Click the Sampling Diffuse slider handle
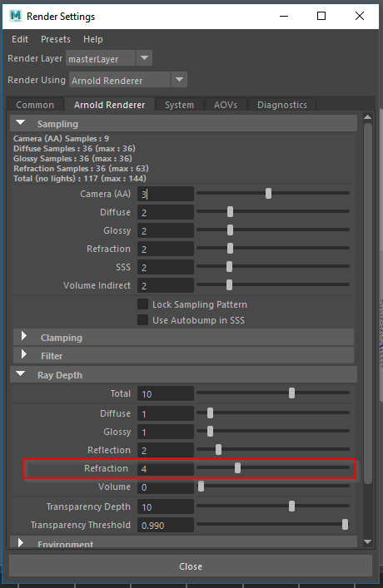383x588 pixels. pyautogui.click(x=230, y=212)
